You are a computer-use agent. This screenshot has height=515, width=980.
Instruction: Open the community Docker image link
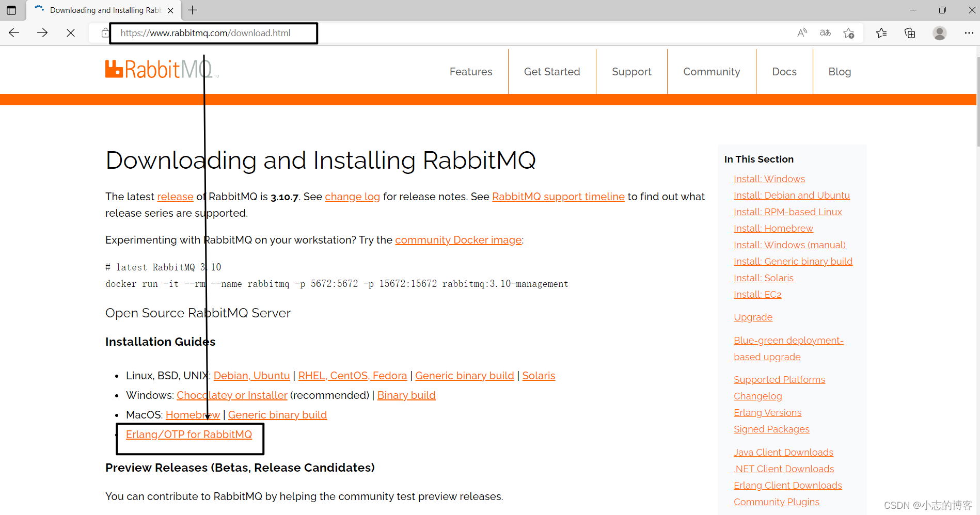[459, 240]
